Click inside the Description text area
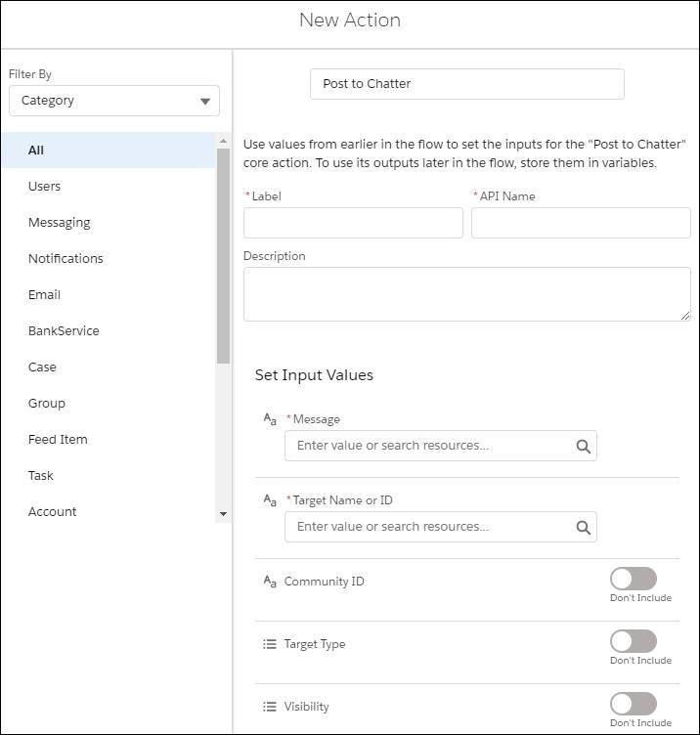Viewport: 700px width, 735px height. [467, 294]
